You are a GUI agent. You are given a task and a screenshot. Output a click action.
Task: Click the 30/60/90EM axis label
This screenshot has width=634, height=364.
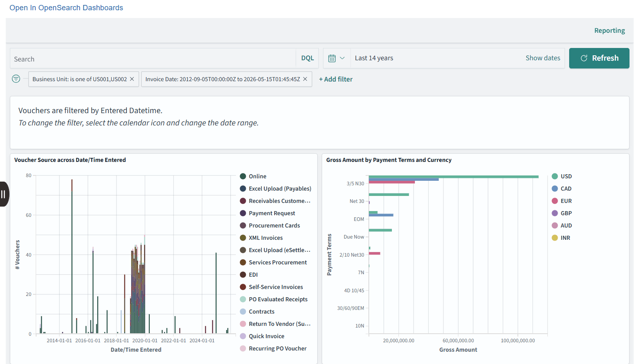coord(350,308)
